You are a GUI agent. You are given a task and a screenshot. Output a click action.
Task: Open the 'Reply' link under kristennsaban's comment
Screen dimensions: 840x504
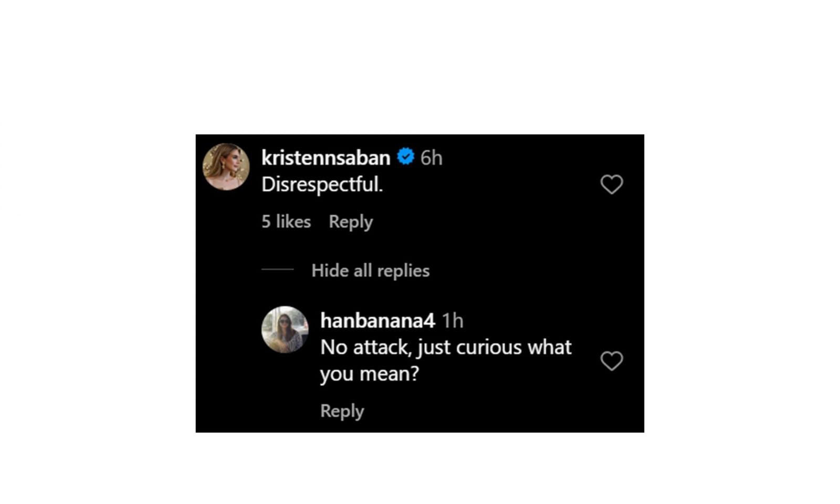tap(350, 222)
